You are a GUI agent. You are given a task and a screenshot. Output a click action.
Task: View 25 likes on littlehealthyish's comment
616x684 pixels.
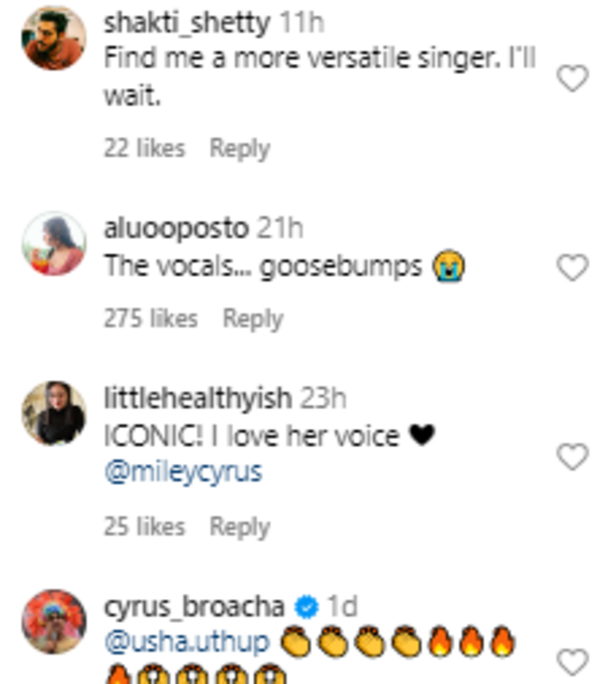144,527
